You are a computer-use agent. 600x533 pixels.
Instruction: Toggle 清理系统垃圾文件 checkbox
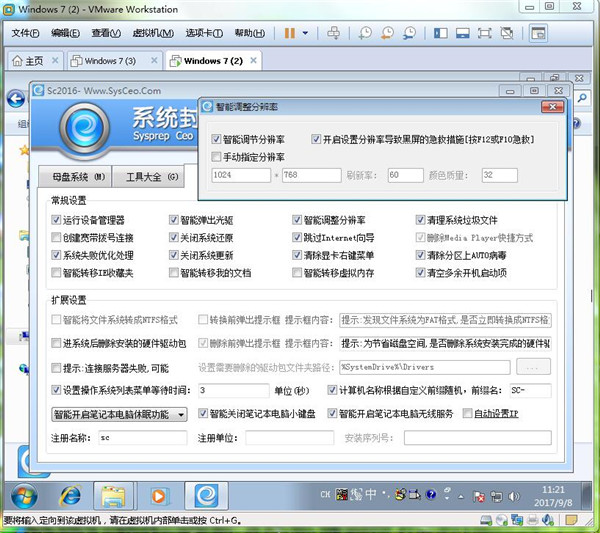tap(420, 220)
